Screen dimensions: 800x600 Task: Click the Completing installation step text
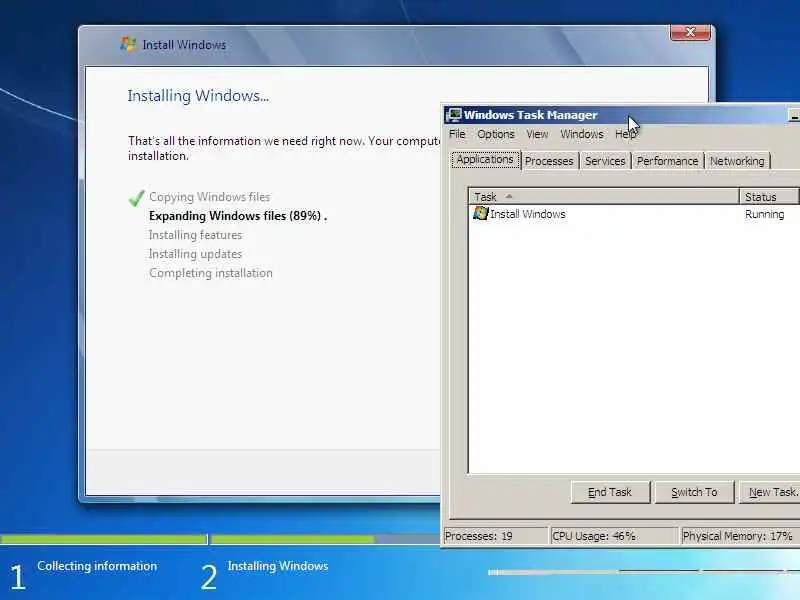tap(211, 273)
